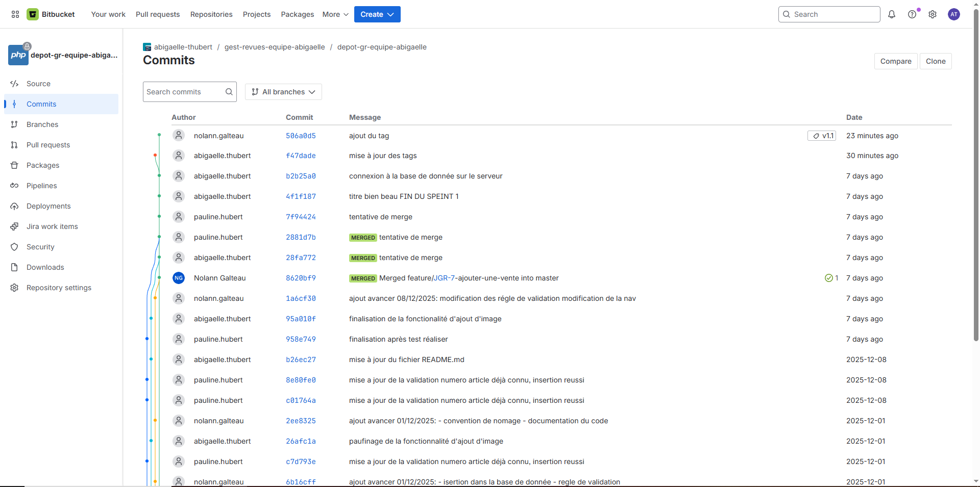Click the Downloads file icon in sidebar
980x487 pixels.
[x=14, y=267]
